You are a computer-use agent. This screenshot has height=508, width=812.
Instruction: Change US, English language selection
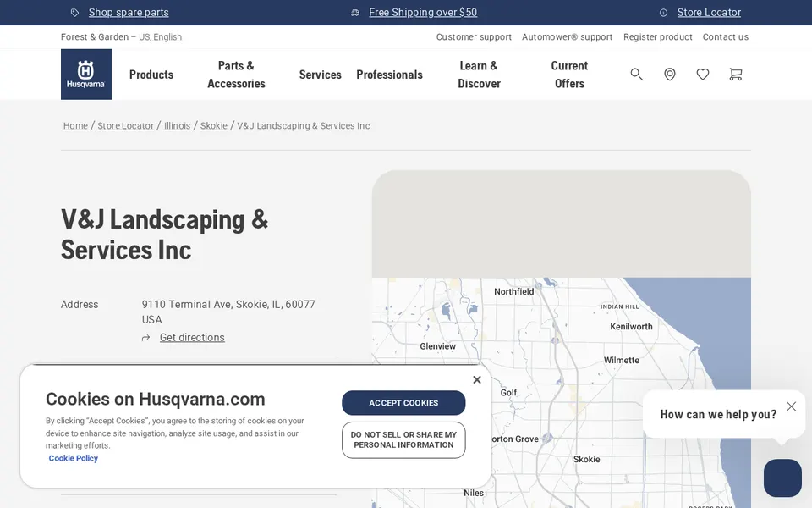tap(160, 36)
